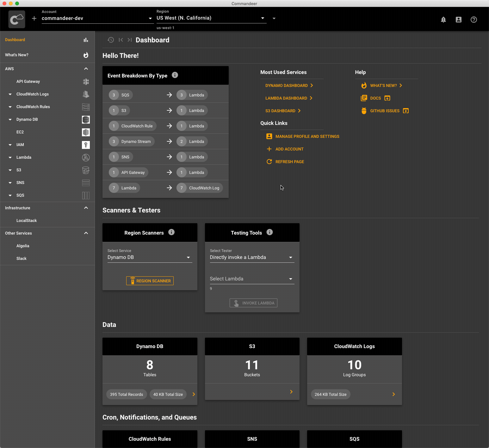The width and height of the screenshot is (489, 448).
Task: Expand the CloudWatch Logs tree arrow
Action: point(10,94)
